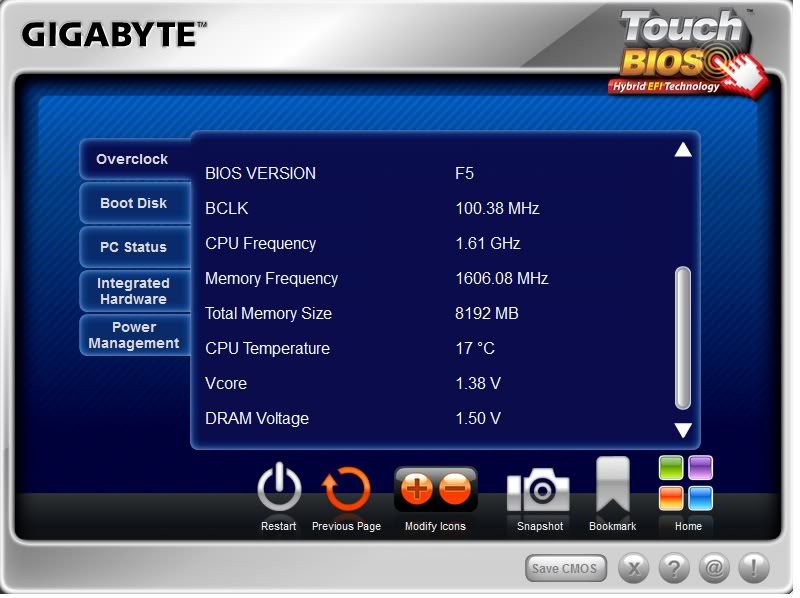Screen dimensions: 800x598
Task: Click the @ round icon
Action: pyautogui.click(x=714, y=568)
